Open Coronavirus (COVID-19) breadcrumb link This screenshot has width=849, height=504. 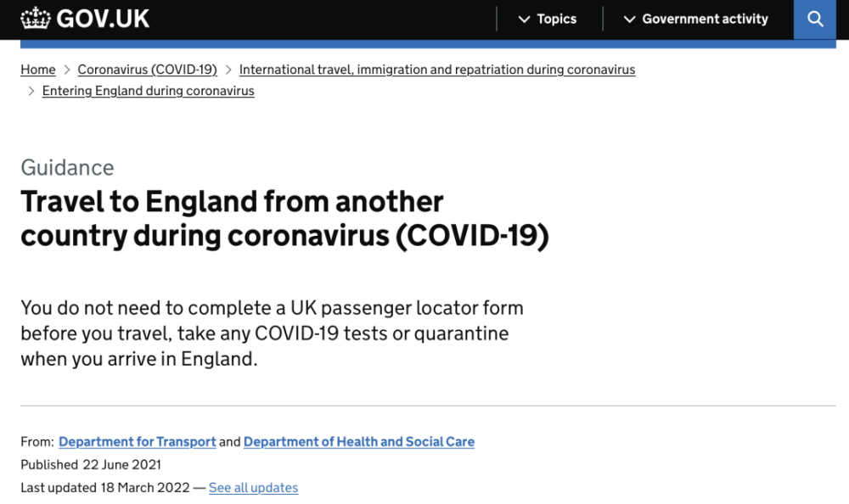pos(147,70)
